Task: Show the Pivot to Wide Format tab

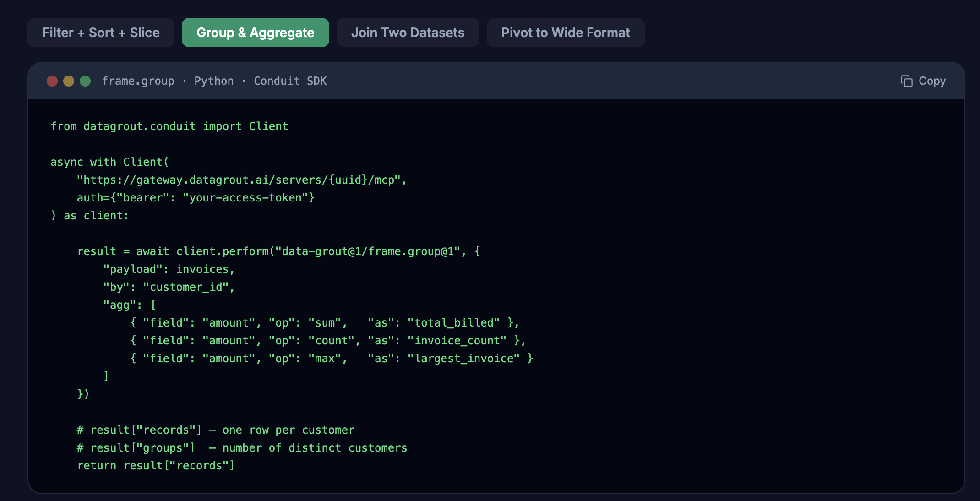Action: [x=566, y=33]
